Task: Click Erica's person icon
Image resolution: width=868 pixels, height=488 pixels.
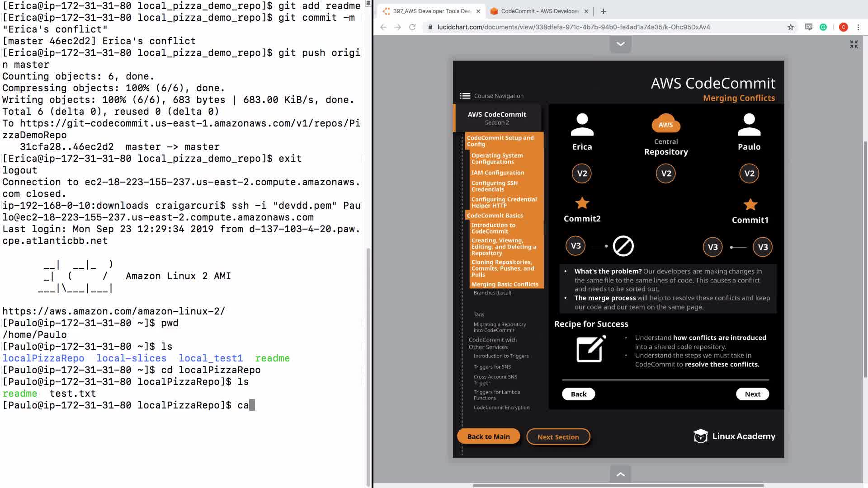Action: [x=582, y=125]
